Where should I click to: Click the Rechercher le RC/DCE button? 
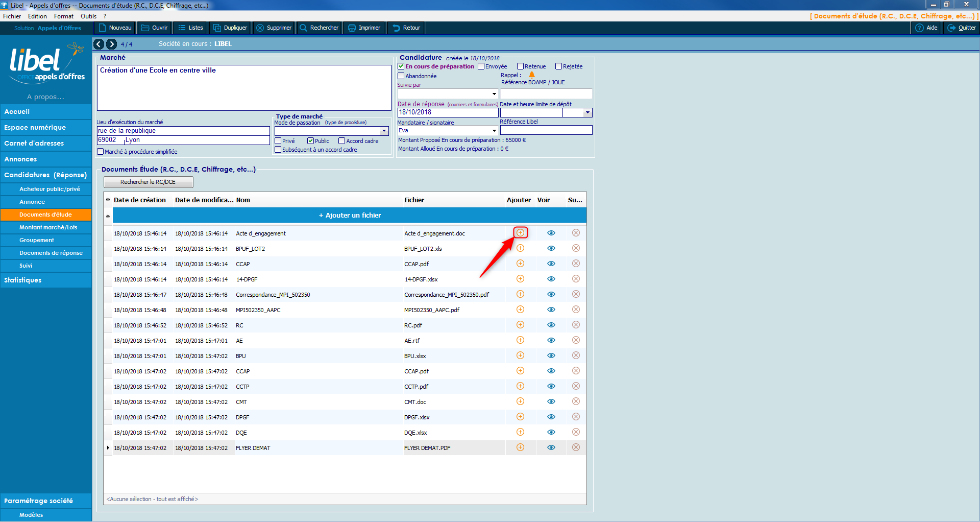[148, 182]
